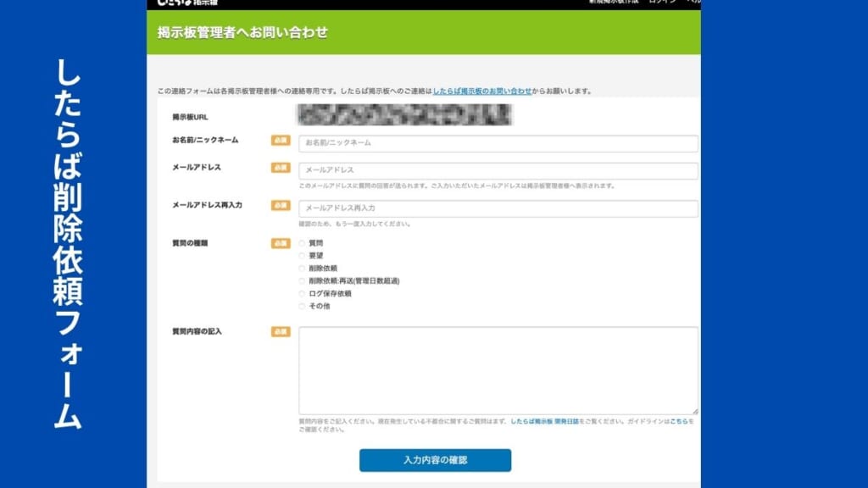
Task: Click the お名前/ニックネーム input field
Action: 498,143
